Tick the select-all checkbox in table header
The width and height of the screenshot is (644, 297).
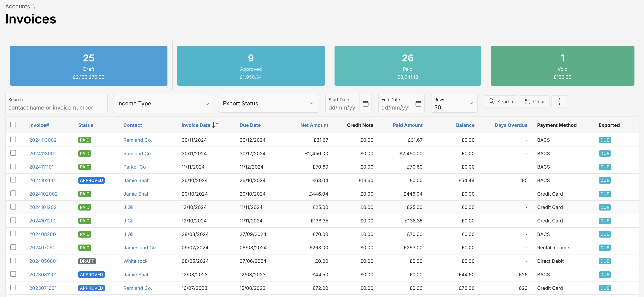(13, 124)
